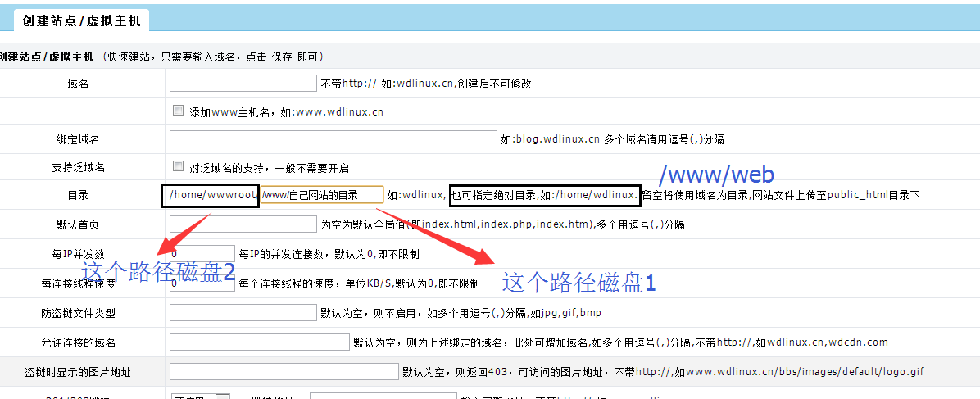Click the 域名 input field
The width and height of the screenshot is (980, 399).
pos(243,84)
